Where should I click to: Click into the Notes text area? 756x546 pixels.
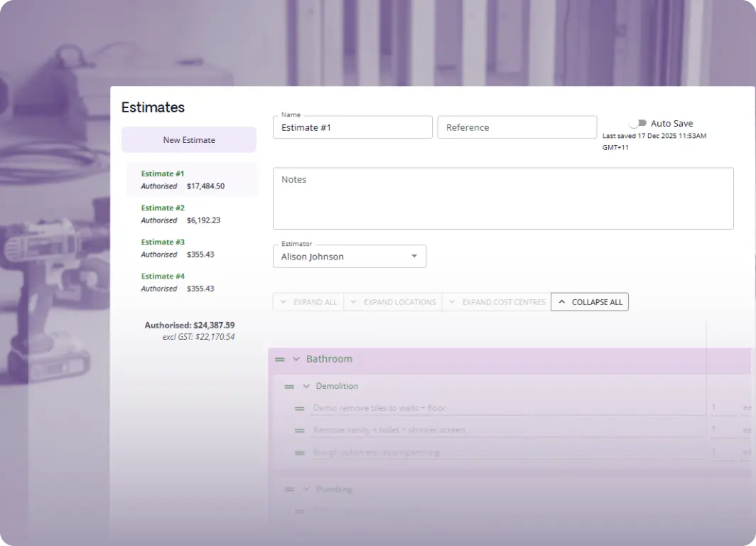pos(503,199)
